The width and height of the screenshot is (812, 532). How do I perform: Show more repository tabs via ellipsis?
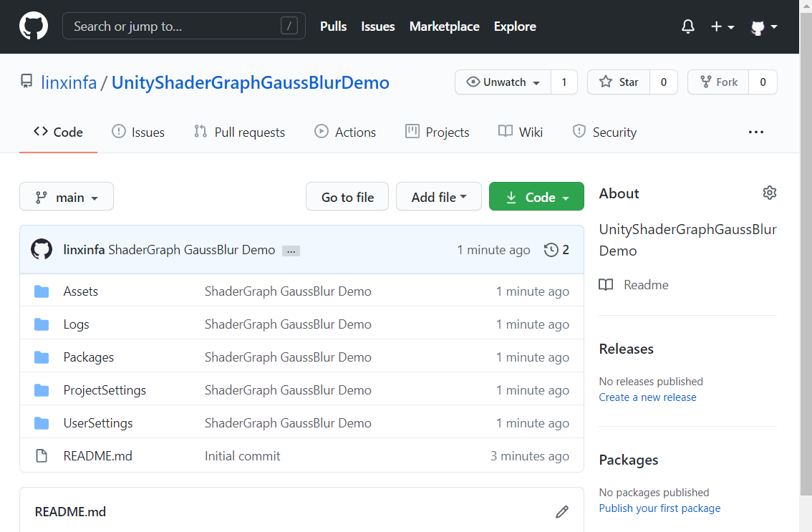point(756,132)
